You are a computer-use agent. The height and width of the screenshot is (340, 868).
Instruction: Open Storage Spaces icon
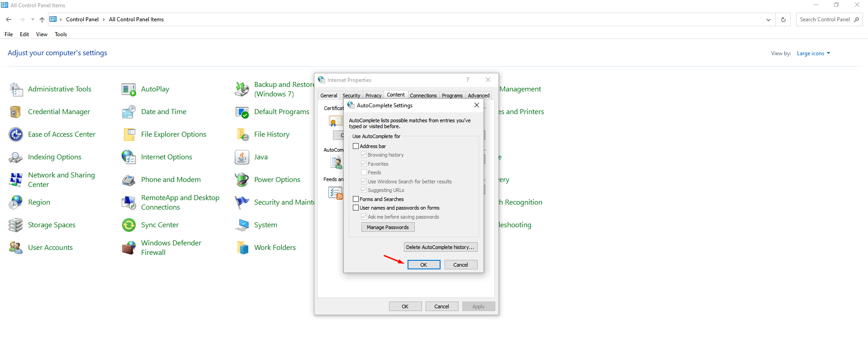16,225
